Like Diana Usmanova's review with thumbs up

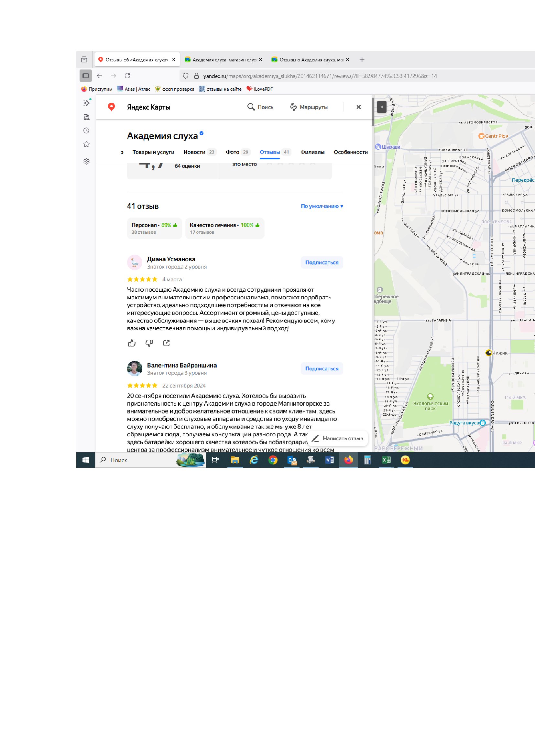click(x=132, y=343)
